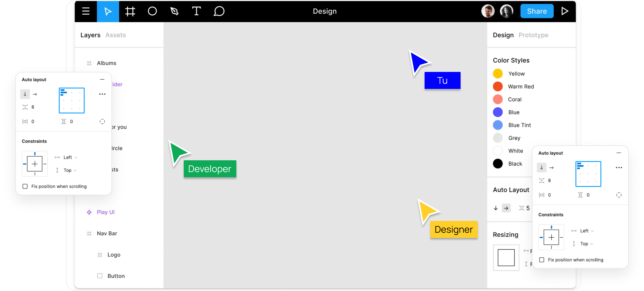Select the Play UI component layer
This screenshot has width=644, height=291.
(106, 212)
